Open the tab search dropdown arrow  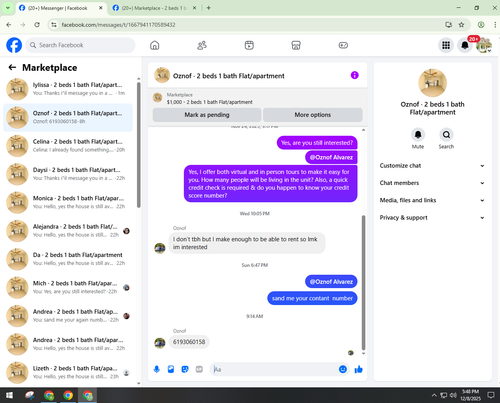(7, 8)
